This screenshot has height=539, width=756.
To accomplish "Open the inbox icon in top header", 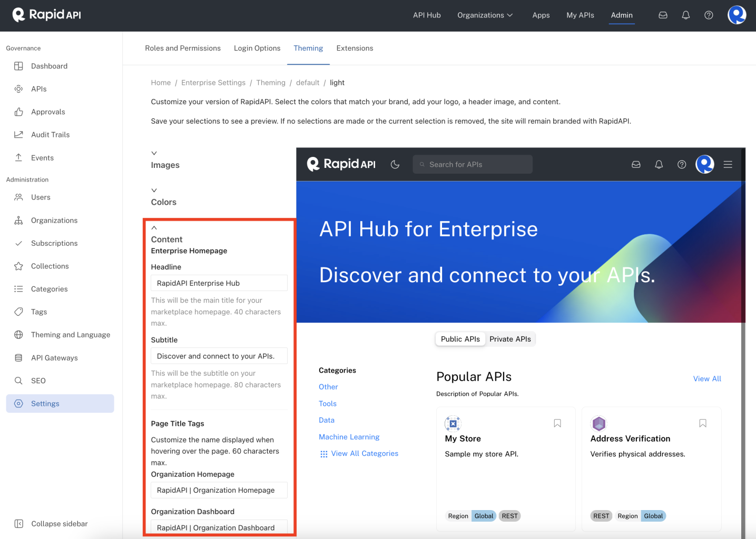I will click(x=663, y=15).
